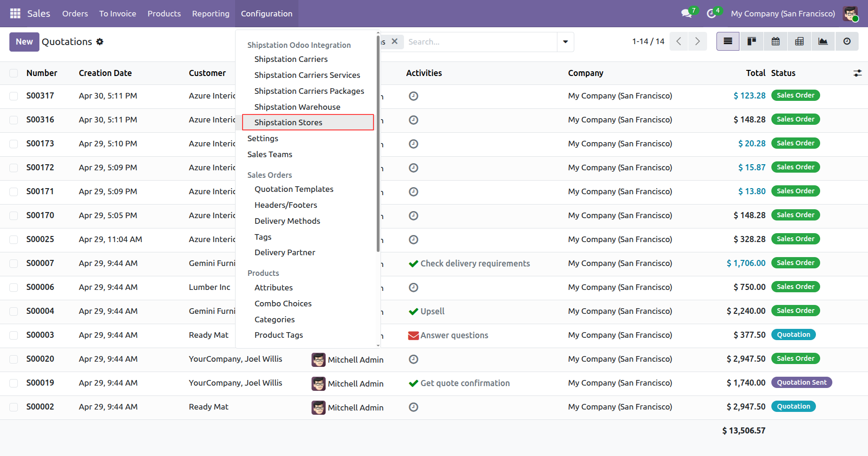Open the Configuration menu
The image size is (868, 456).
coord(266,14)
